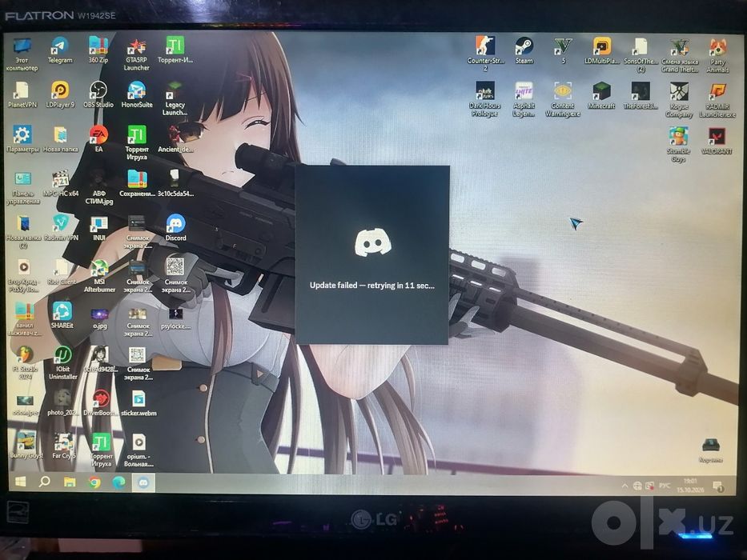The image size is (747, 560).
Task: Select the LDMultiPlayer shortcut
Action: 602,50
